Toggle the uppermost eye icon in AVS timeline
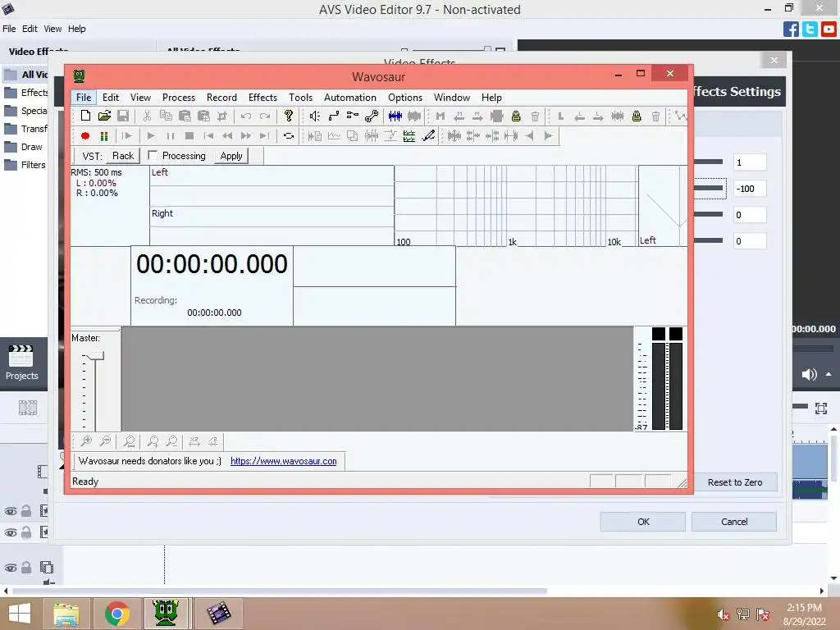Screen dimensions: 840x630 [10, 511]
